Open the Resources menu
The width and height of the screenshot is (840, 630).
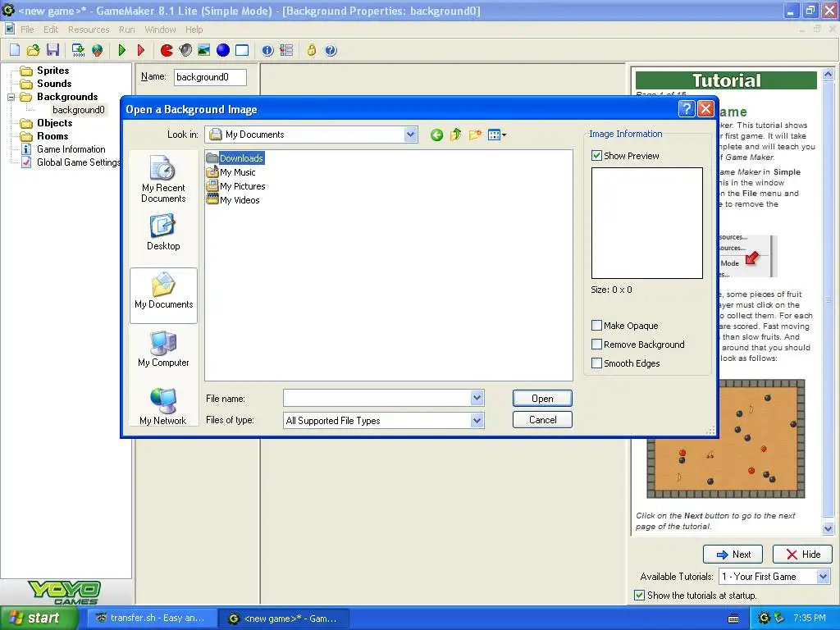(89, 30)
